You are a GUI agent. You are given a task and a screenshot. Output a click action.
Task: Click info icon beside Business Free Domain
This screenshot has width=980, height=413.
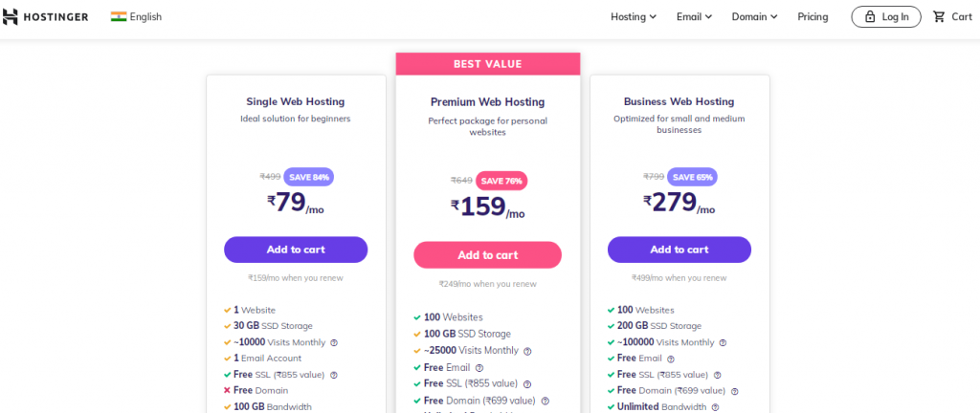(734, 391)
